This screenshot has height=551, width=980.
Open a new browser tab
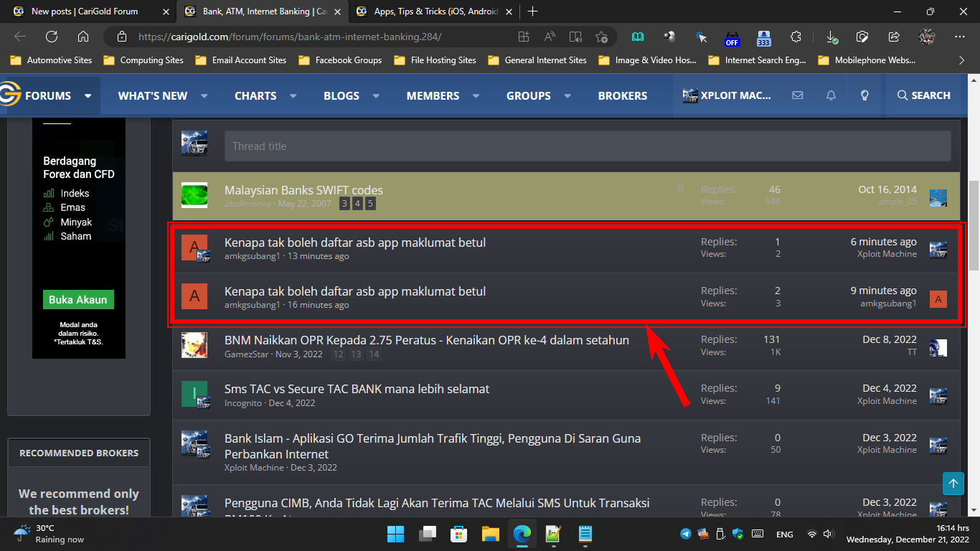[532, 11]
